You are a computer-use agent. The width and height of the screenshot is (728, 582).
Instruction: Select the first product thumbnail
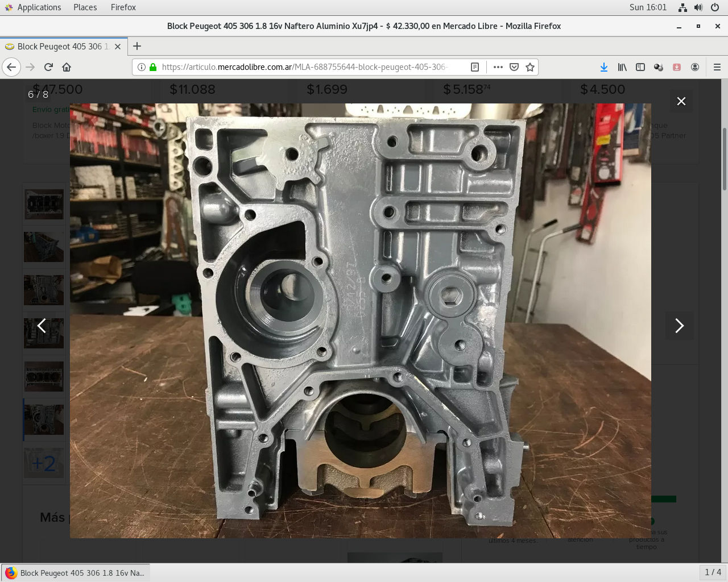[x=44, y=204]
